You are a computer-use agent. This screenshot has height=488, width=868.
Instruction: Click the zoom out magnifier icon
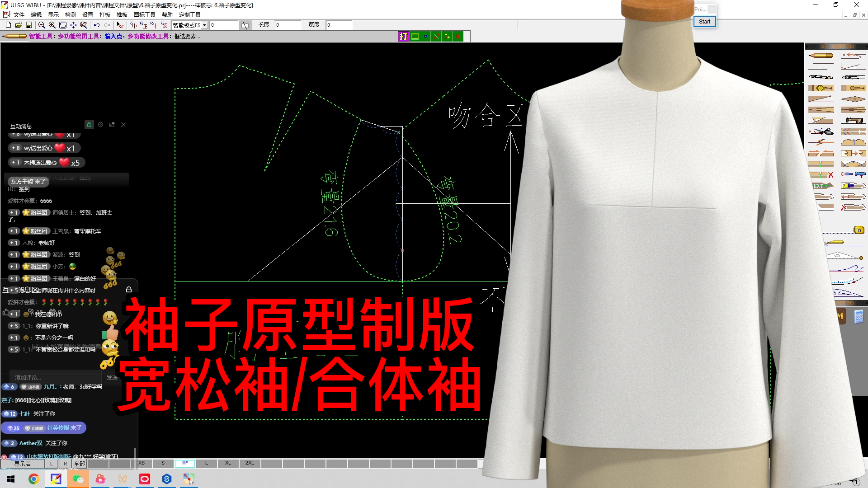42,25
